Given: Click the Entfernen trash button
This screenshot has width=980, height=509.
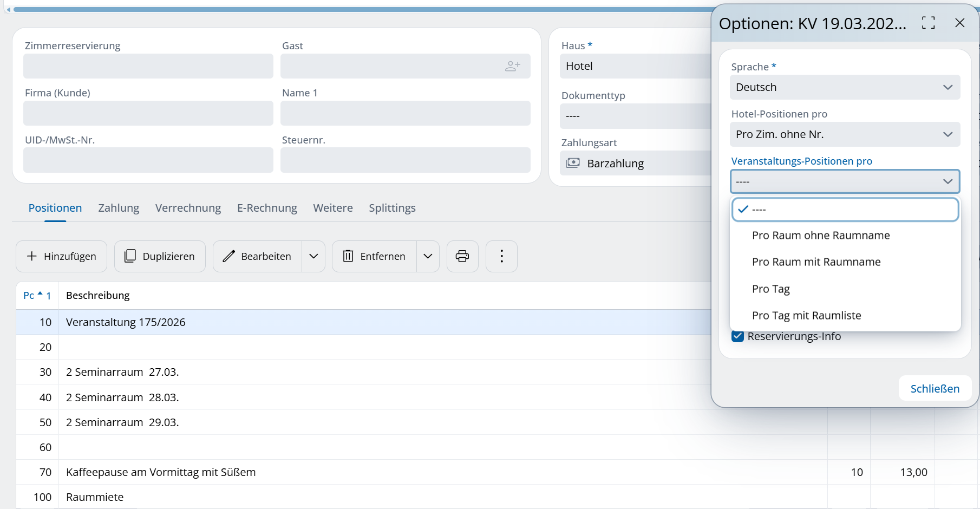Looking at the screenshot, I should [375, 256].
